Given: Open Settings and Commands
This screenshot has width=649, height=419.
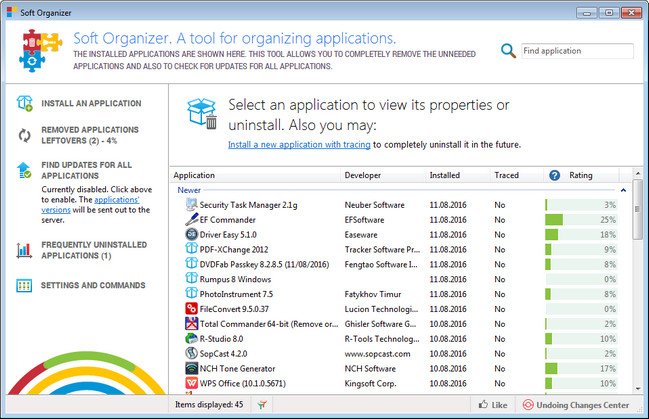Looking at the screenshot, I should pos(93,285).
